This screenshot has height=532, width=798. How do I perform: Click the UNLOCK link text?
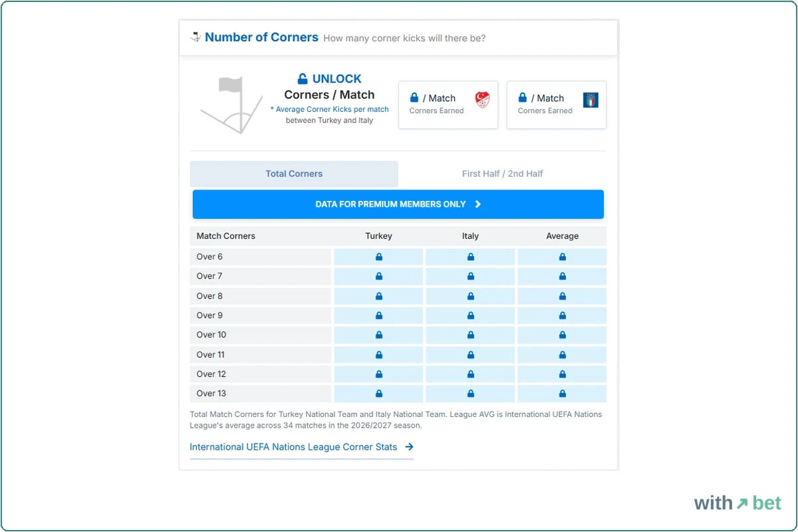(337, 78)
